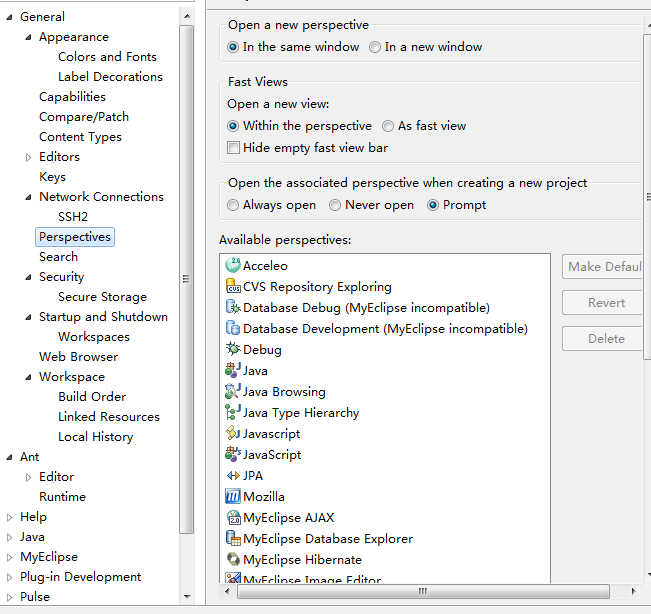Select Prompt radio button
651x614 pixels.
click(x=433, y=205)
